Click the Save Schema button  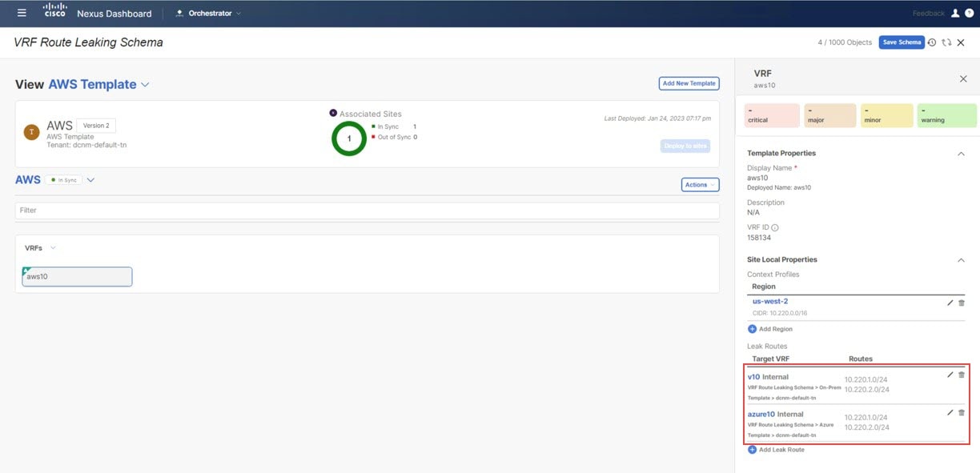coord(902,42)
